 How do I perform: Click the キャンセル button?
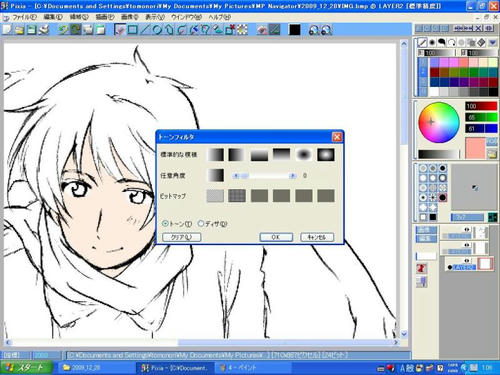coord(317,237)
